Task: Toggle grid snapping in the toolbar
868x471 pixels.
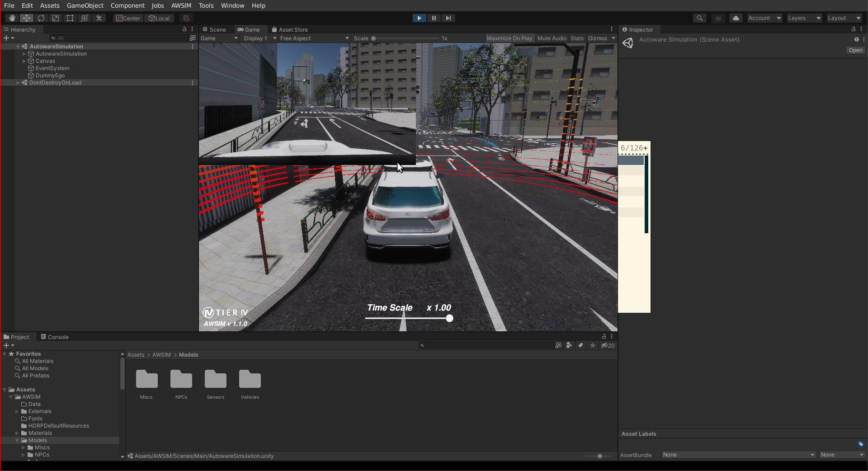Action: pos(186,18)
